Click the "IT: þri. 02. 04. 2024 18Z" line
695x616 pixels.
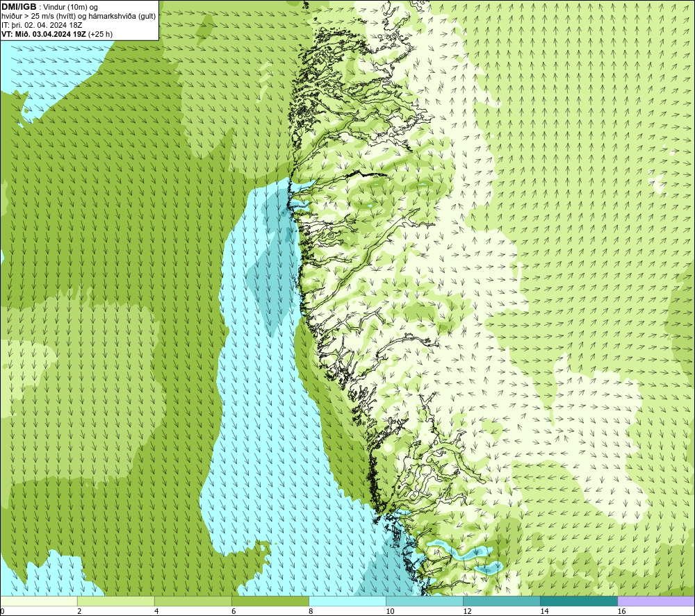[42, 25]
